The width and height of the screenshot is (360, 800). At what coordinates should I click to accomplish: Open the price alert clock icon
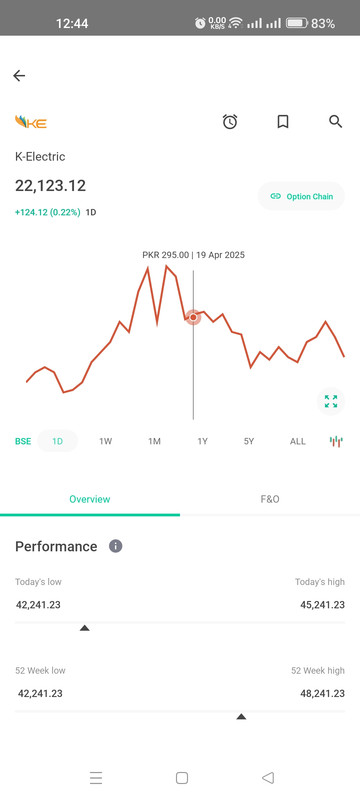(x=230, y=121)
